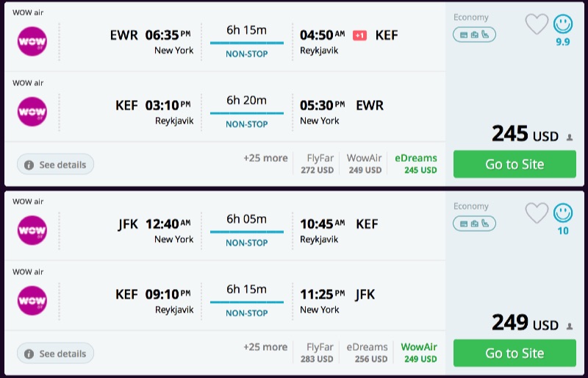Click the 9.9 smiley rating icon
The width and height of the screenshot is (588, 378).
click(x=563, y=24)
